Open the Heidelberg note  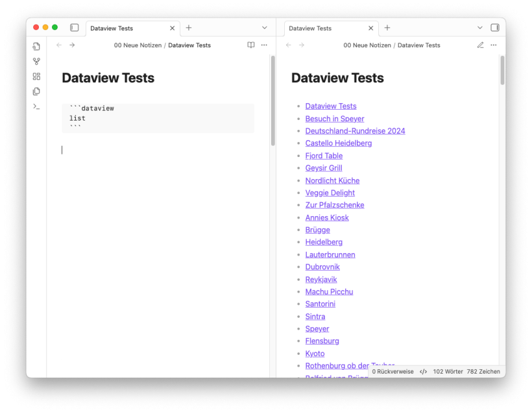tap(324, 242)
